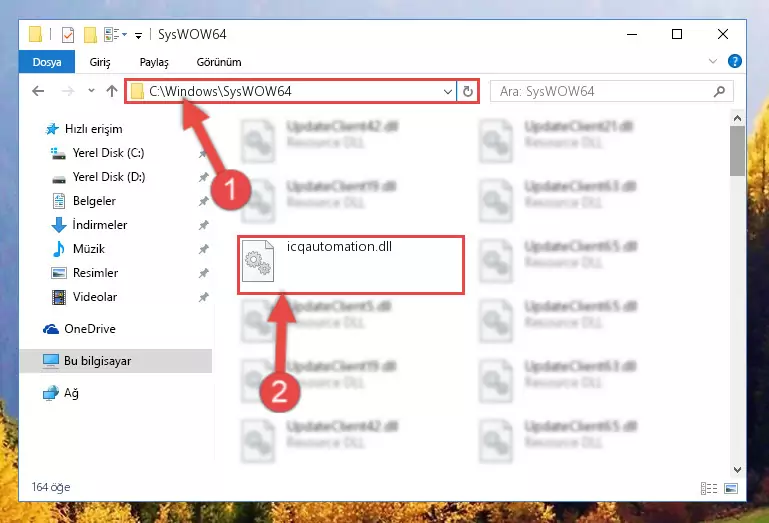Switch to the Giriş tab
The height and width of the screenshot is (523, 769).
point(100,62)
